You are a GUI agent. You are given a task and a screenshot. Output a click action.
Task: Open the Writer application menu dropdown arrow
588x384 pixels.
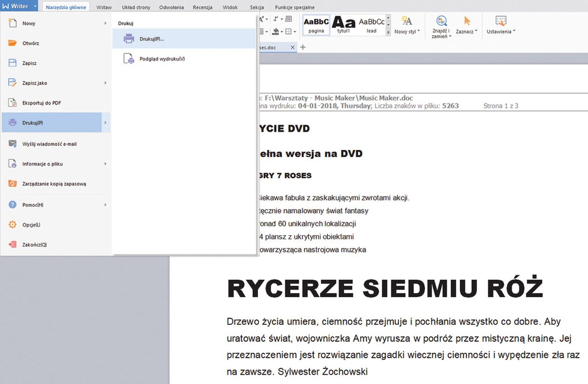pyautogui.click(x=35, y=6)
